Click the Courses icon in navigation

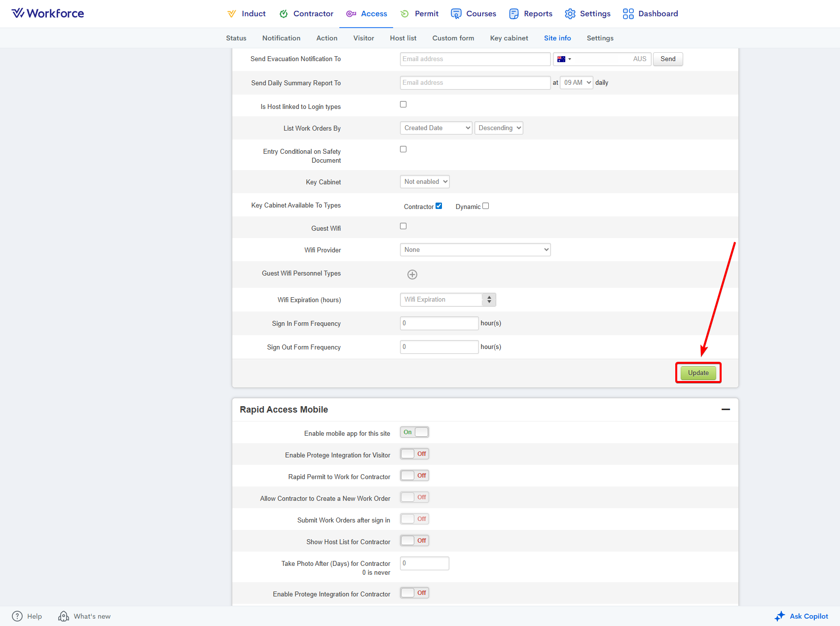click(x=456, y=14)
